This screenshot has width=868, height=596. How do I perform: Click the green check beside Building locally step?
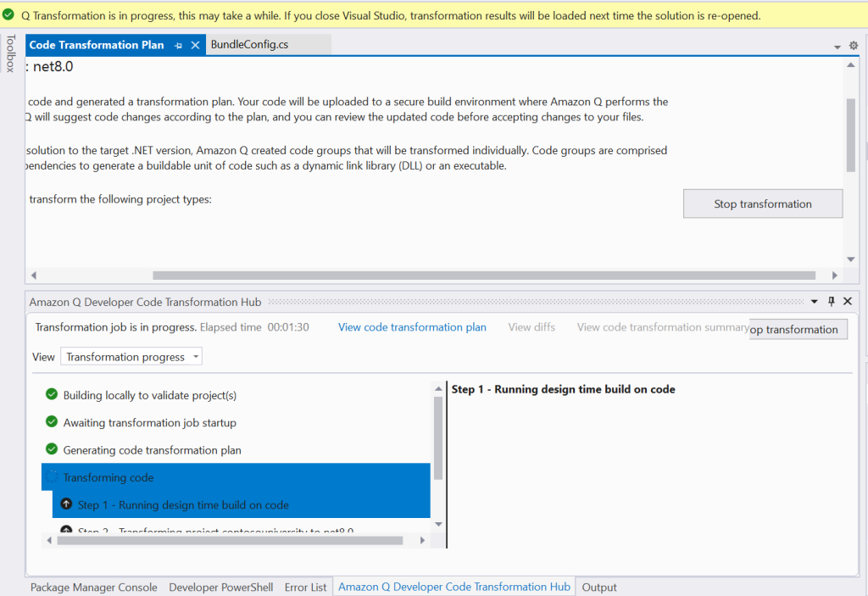pos(51,394)
